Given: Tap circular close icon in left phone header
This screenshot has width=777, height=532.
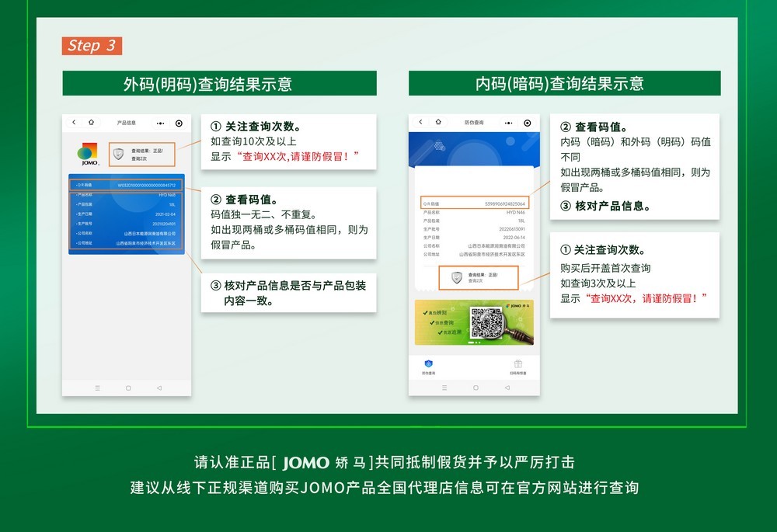Looking at the screenshot, I should 179,123.
